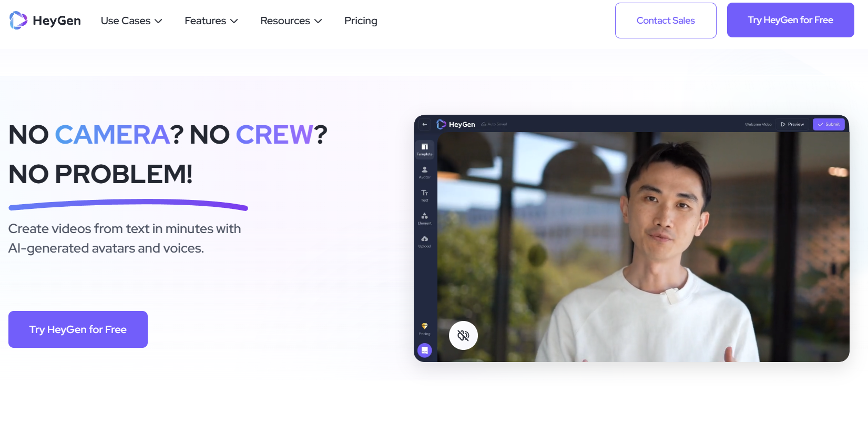Click the demo video of the avatar presenter

(x=643, y=247)
